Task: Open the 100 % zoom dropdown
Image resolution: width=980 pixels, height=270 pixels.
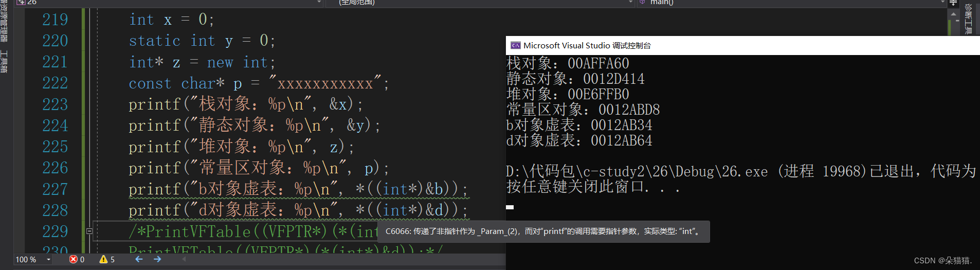Action: (49, 260)
